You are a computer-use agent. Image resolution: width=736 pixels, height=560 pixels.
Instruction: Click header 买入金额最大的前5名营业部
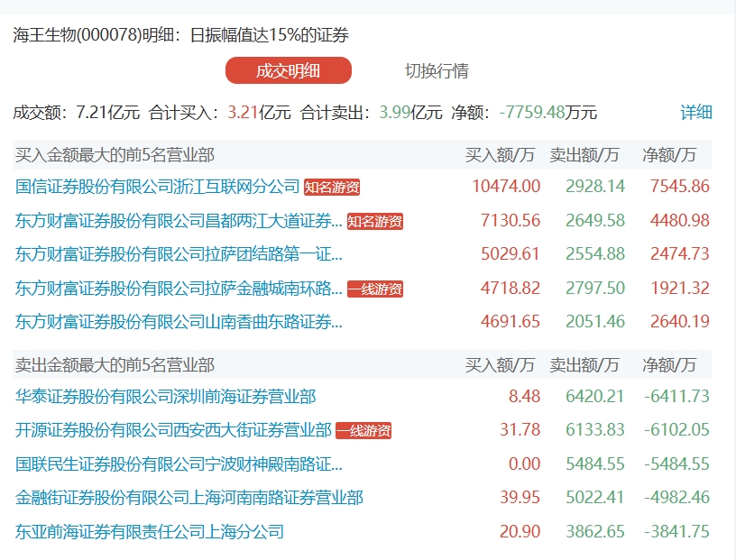[x=115, y=155]
